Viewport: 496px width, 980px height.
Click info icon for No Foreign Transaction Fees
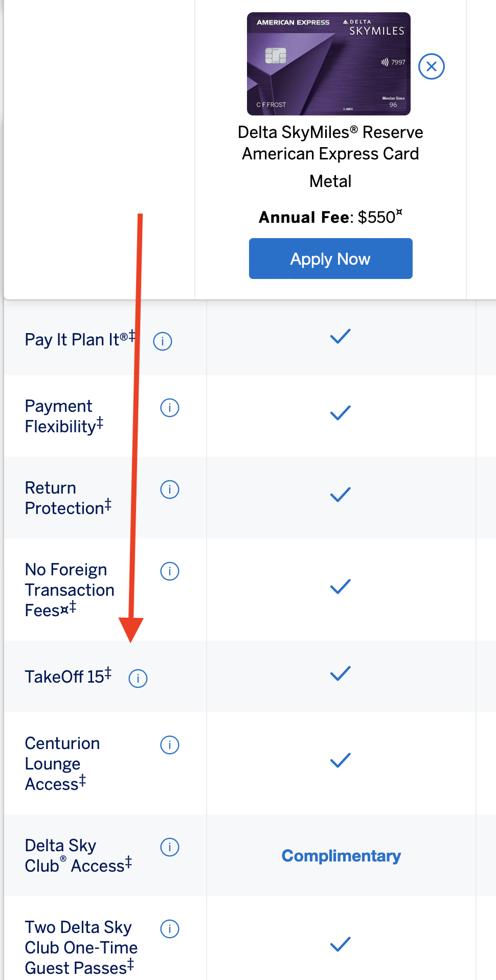170,571
